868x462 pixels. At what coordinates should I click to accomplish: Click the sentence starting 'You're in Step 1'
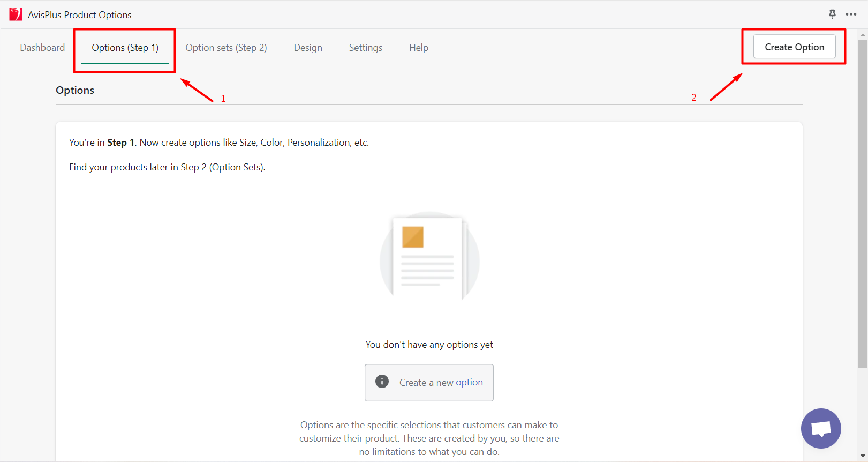219,143
